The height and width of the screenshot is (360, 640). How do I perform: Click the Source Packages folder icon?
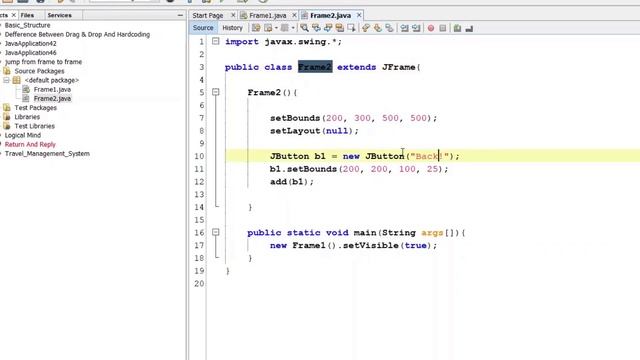coord(7,71)
